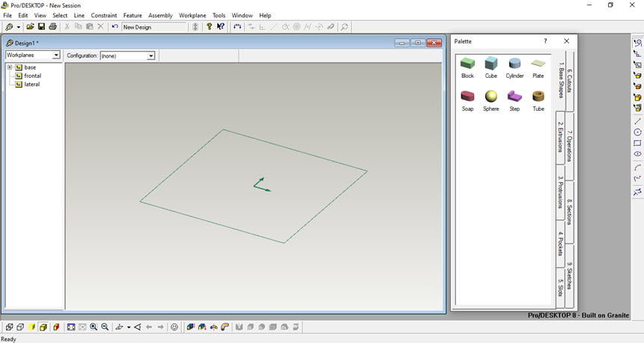
Task: Open the Tools menu
Action: point(219,15)
